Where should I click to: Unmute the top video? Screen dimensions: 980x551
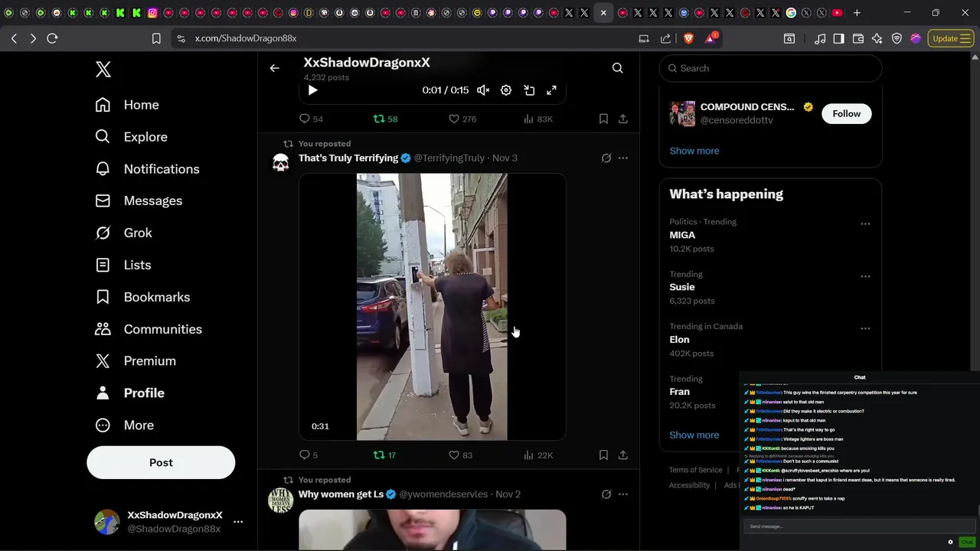pos(483,90)
